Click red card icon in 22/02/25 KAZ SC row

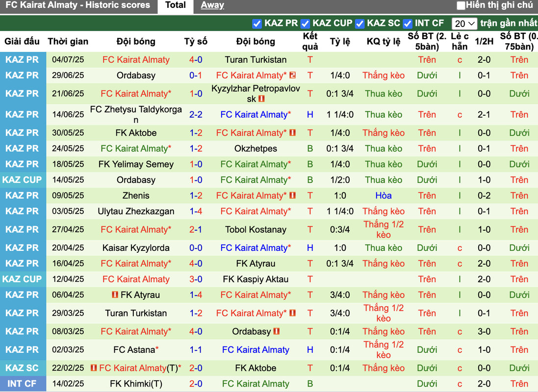(94, 367)
